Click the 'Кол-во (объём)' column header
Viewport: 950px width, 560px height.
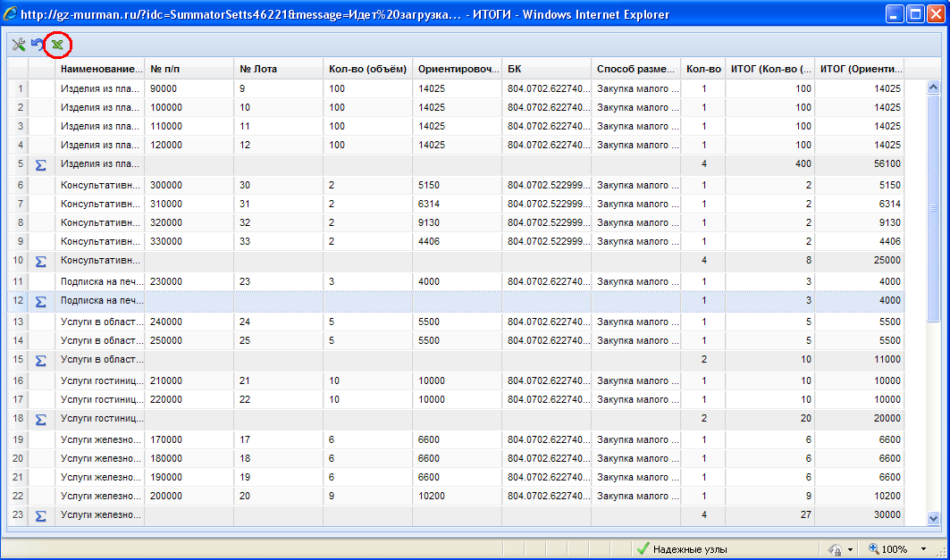(x=367, y=69)
